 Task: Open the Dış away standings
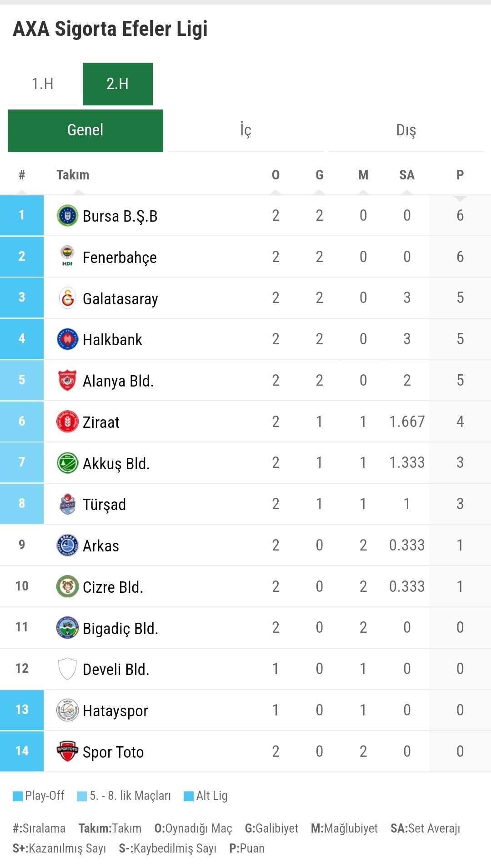(x=406, y=130)
